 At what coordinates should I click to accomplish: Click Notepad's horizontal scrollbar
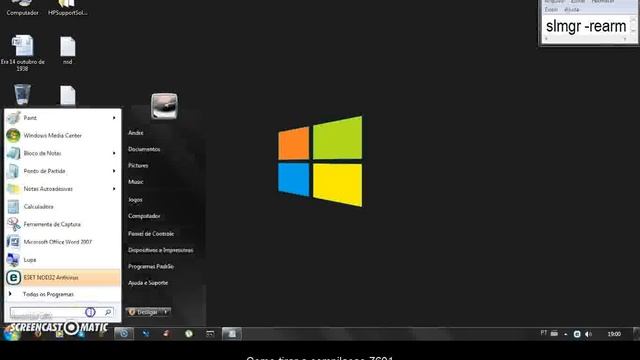pyautogui.click(x=586, y=39)
